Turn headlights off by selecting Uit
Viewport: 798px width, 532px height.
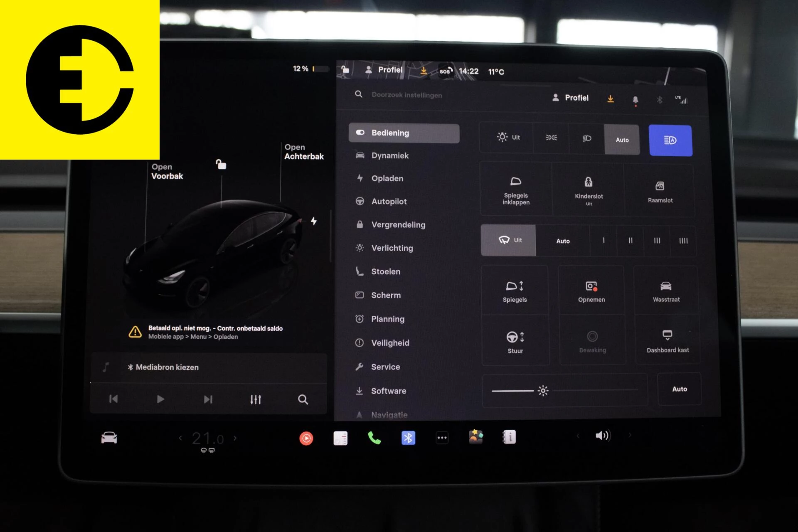[x=507, y=138]
